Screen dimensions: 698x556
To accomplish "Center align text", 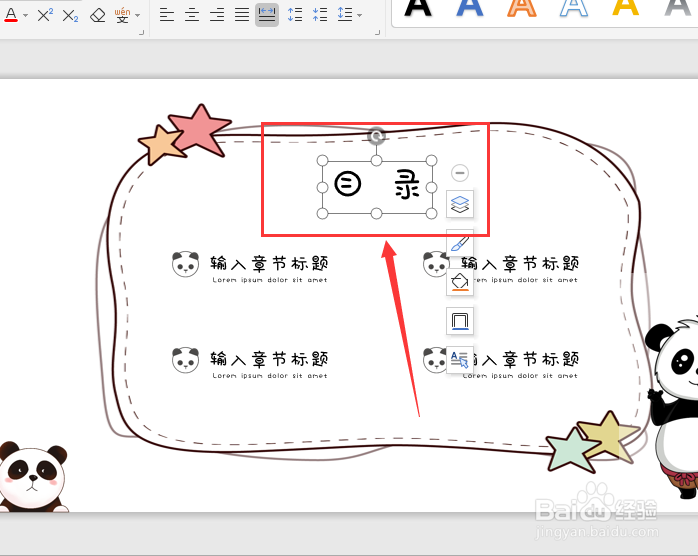I will tap(192, 15).
